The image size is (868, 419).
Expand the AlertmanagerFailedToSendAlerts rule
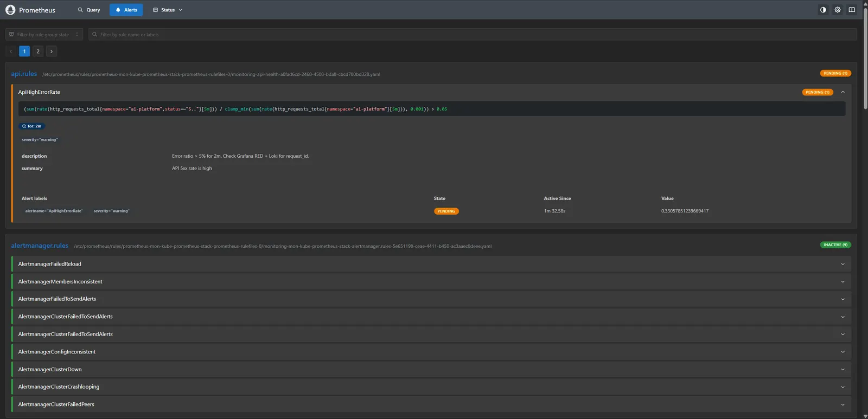[431, 299]
